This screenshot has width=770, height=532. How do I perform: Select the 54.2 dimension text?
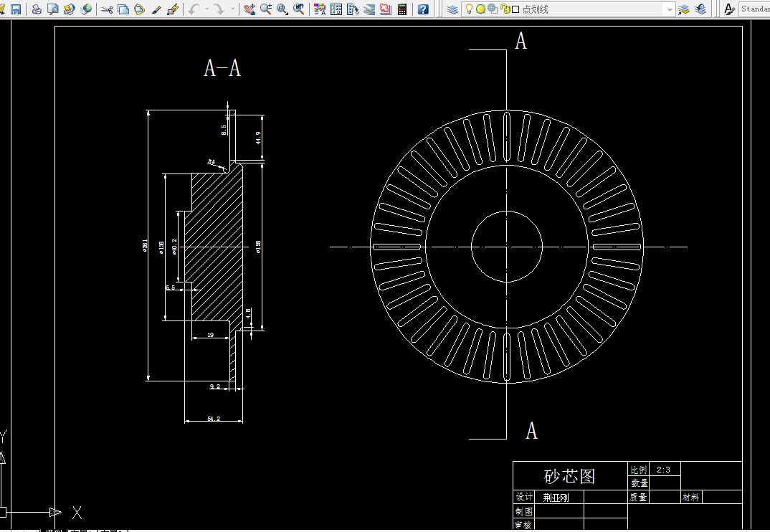[x=214, y=419]
